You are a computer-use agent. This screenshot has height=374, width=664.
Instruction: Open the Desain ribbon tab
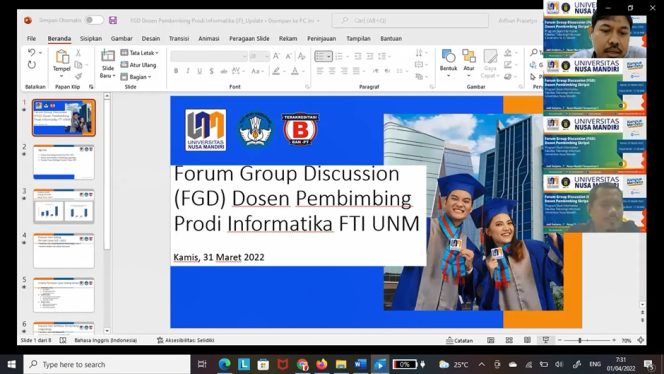151,39
